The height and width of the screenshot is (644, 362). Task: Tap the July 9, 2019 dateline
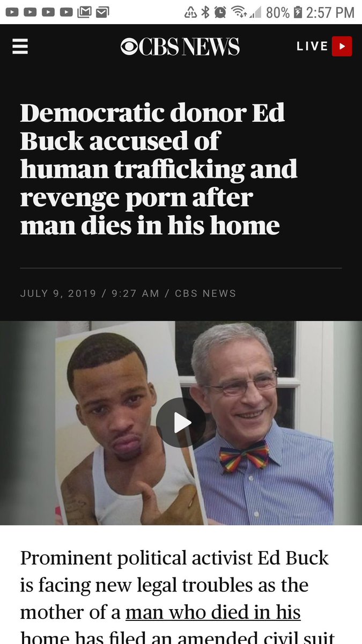(x=58, y=294)
